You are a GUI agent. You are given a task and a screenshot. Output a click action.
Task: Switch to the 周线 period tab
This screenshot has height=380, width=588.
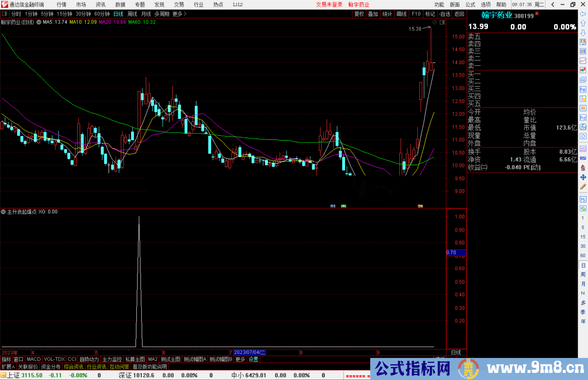132,14
